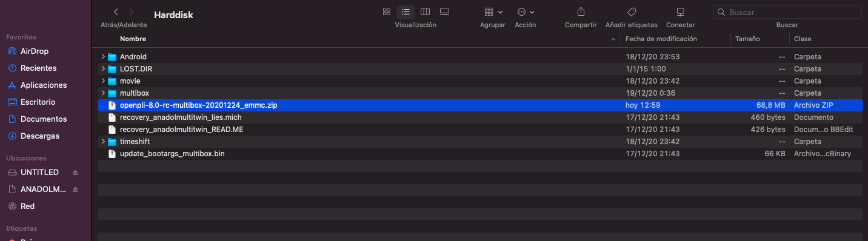Go forward with the Adelante arrow
The width and height of the screenshot is (868, 241).
tap(132, 12)
